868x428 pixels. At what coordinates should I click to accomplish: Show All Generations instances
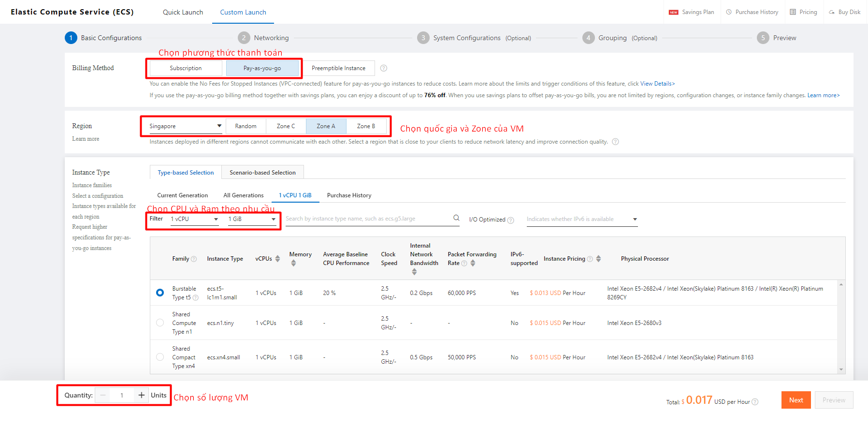[x=244, y=195]
